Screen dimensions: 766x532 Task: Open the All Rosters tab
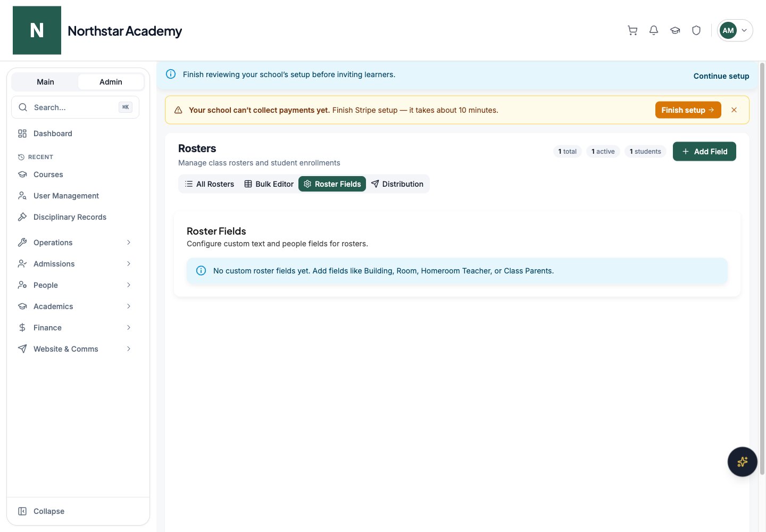(210, 184)
